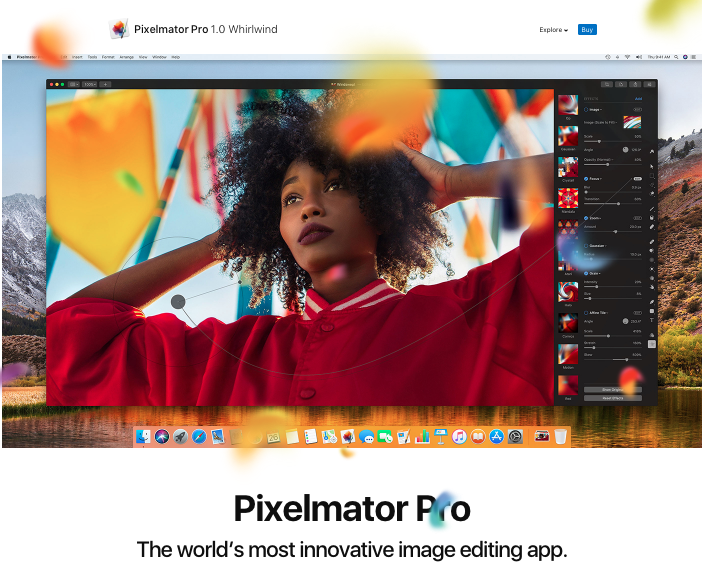Open Notes from the Dock
Viewport: 702px width, 576px height.
click(292, 436)
